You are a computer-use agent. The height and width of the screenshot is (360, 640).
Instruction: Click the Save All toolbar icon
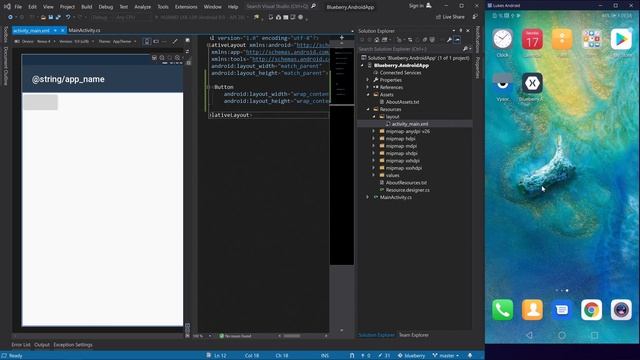click(58, 17)
